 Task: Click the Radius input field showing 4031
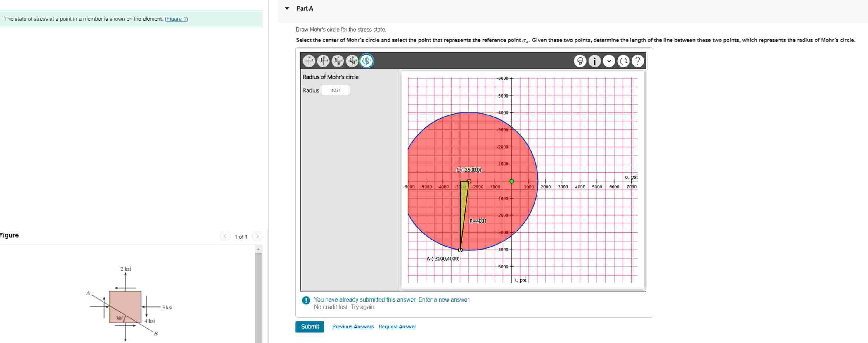coord(336,90)
